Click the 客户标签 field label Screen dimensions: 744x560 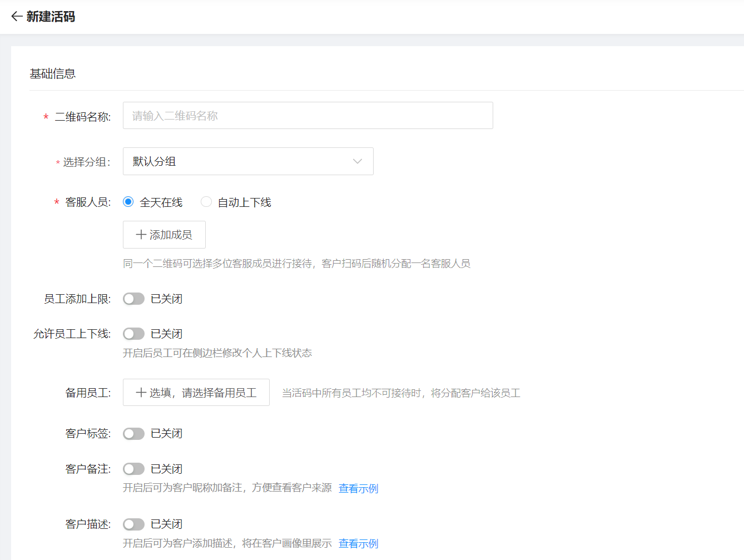(88, 433)
